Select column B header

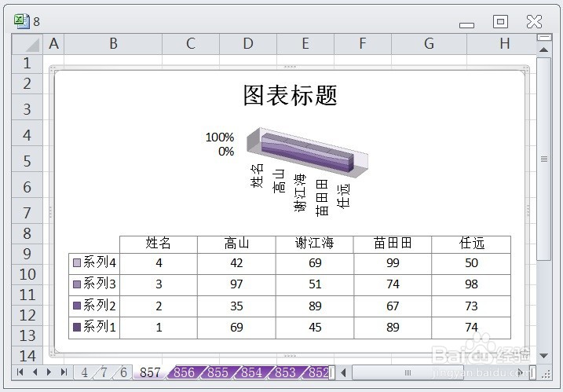click(113, 44)
